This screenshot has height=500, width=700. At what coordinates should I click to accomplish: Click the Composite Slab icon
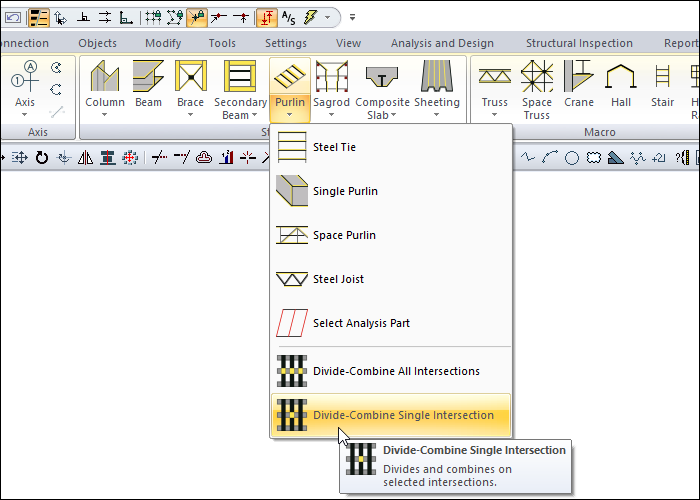click(x=382, y=76)
